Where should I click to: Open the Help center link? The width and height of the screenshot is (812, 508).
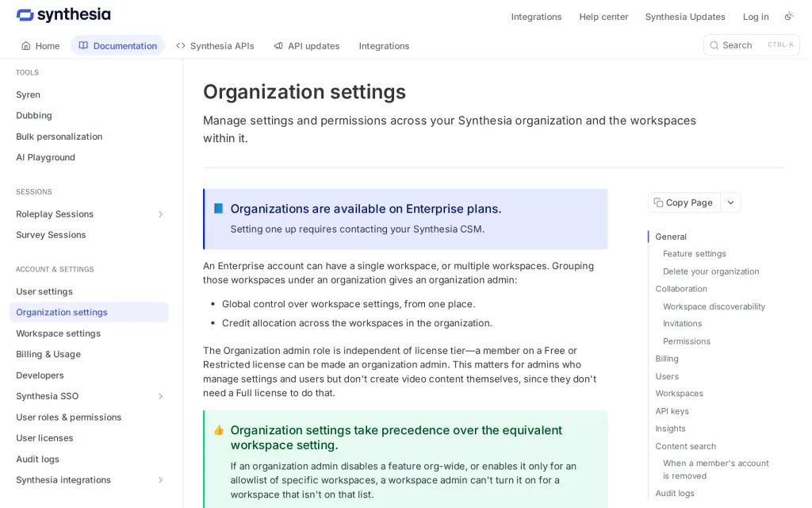click(x=603, y=17)
